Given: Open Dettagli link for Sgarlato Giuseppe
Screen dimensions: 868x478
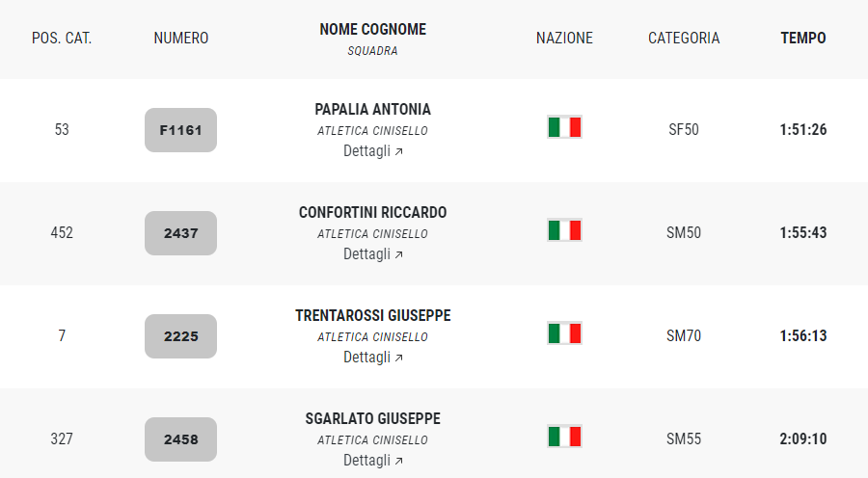Looking at the screenshot, I should (372, 461).
